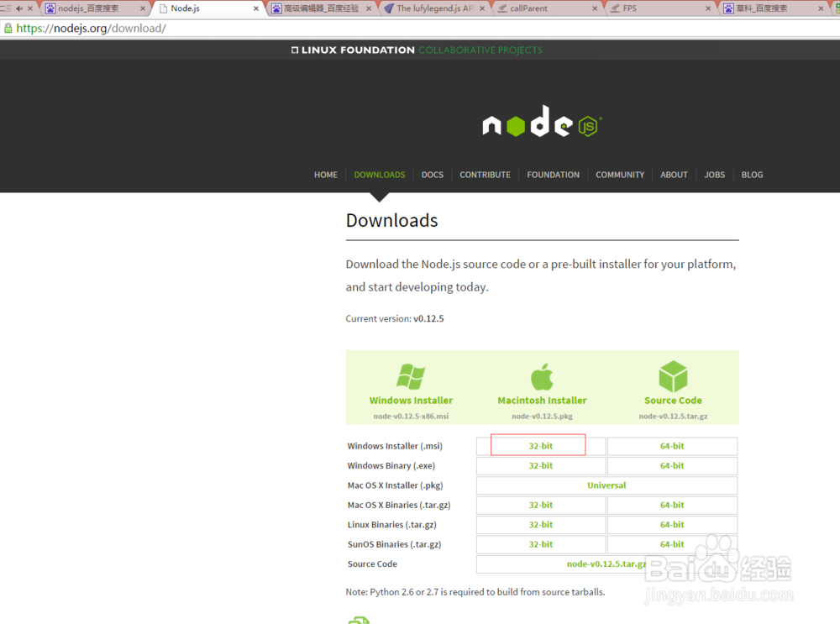Download Mac OS X Installer Universal
The height and width of the screenshot is (624, 840).
coord(606,485)
